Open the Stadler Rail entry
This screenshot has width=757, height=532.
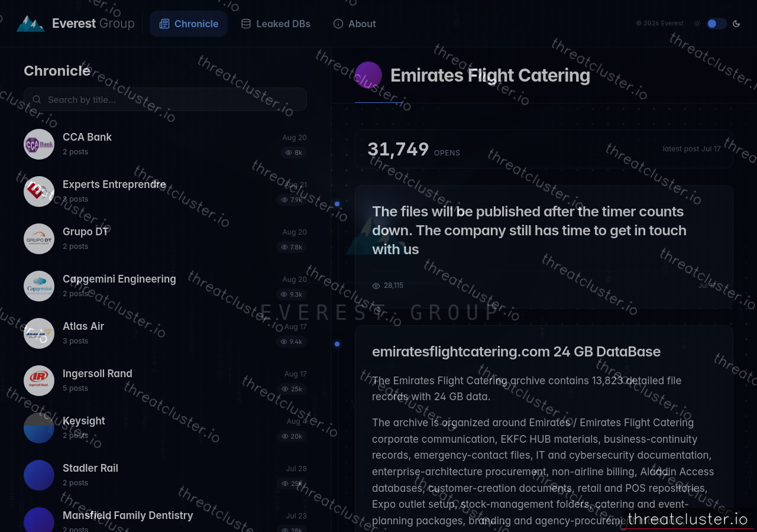tap(165, 475)
